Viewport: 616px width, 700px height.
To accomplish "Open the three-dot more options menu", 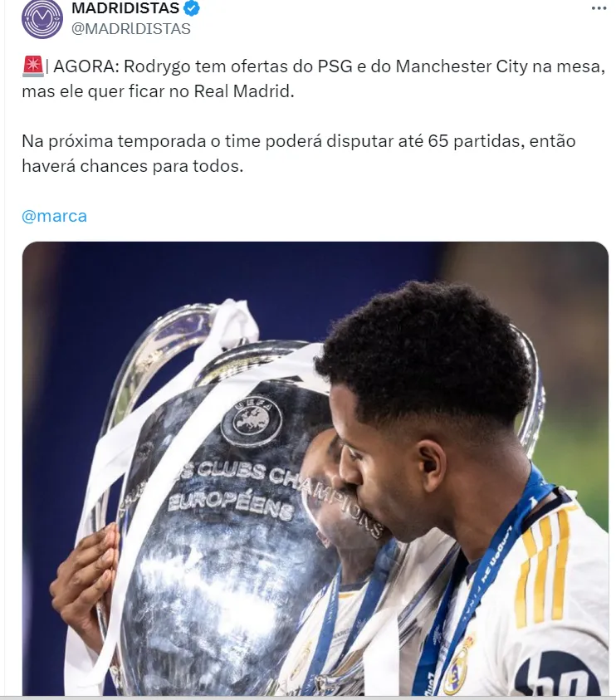I will click(x=599, y=8).
